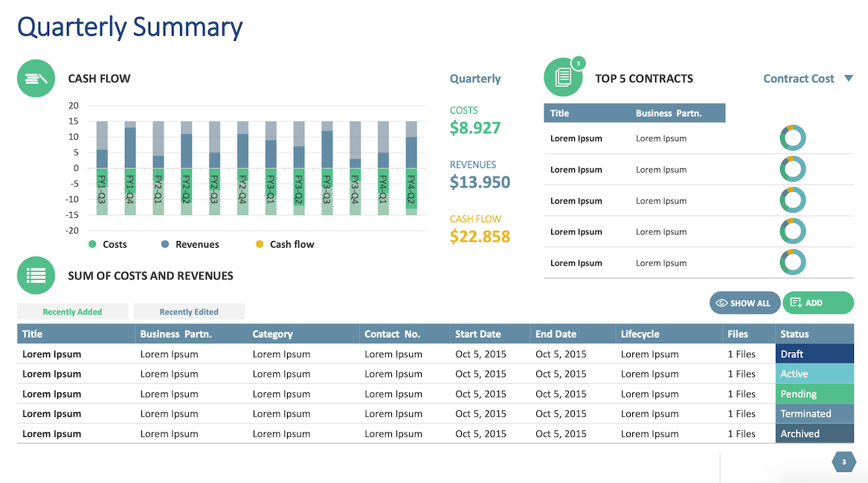Screen dimensions: 868x483
Task: Click the Draft status color cell
Action: click(x=814, y=354)
